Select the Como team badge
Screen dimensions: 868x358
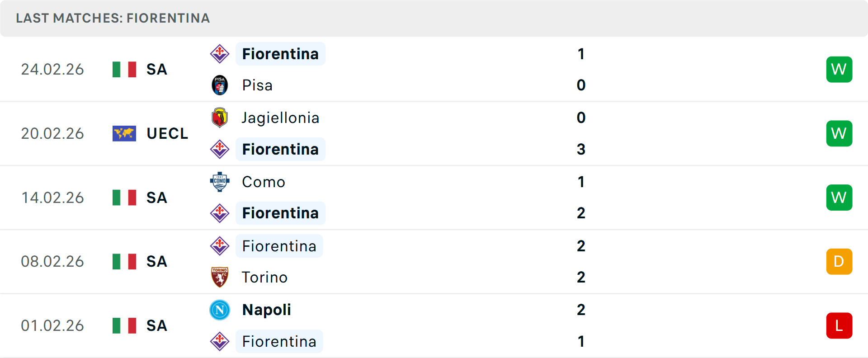(x=220, y=182)
